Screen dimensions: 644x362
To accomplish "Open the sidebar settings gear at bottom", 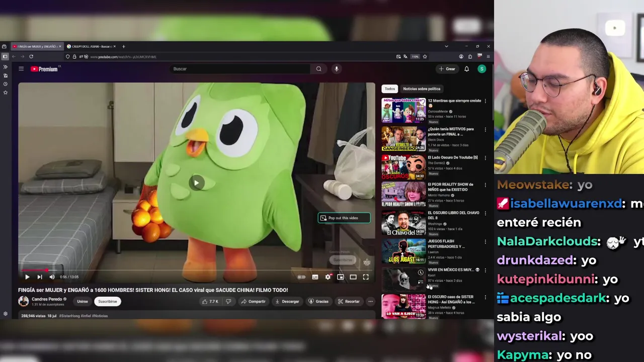I will 5,314.
